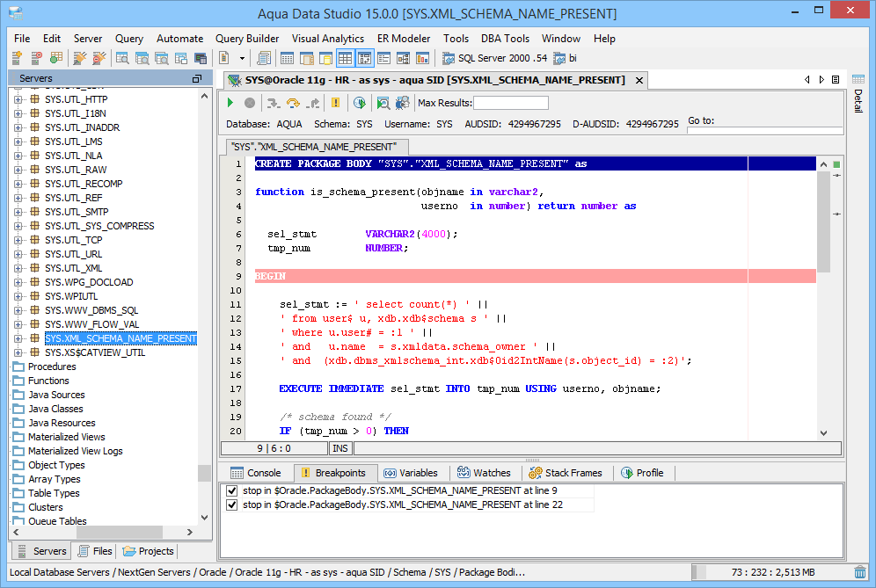Expand the SYS.XS$CATVIEW_UTIL tree node
The width and height of the screenshot is (876, 588).
18,353
